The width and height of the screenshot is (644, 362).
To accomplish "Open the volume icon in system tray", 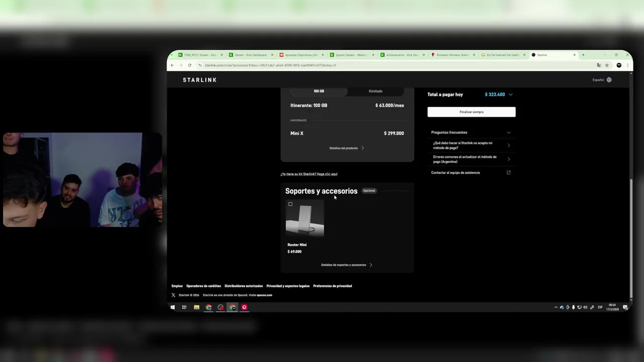I will click(x=585, y=307).
